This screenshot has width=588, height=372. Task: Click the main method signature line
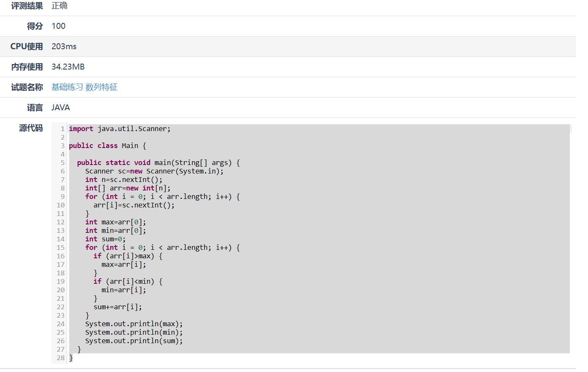pyautogui.click(x=158, y=163)
